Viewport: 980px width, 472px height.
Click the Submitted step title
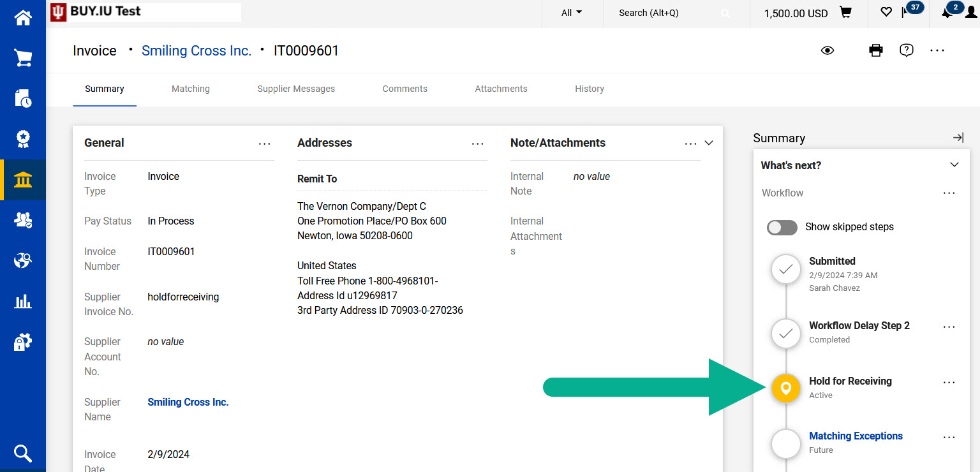coord(832,261)
